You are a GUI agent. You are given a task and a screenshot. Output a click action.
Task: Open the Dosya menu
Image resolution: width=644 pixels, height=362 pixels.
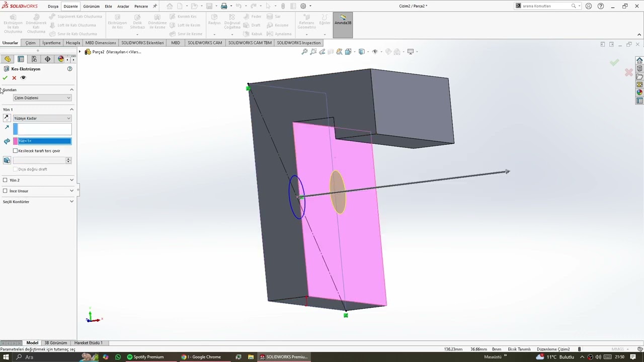pos(53,7)
